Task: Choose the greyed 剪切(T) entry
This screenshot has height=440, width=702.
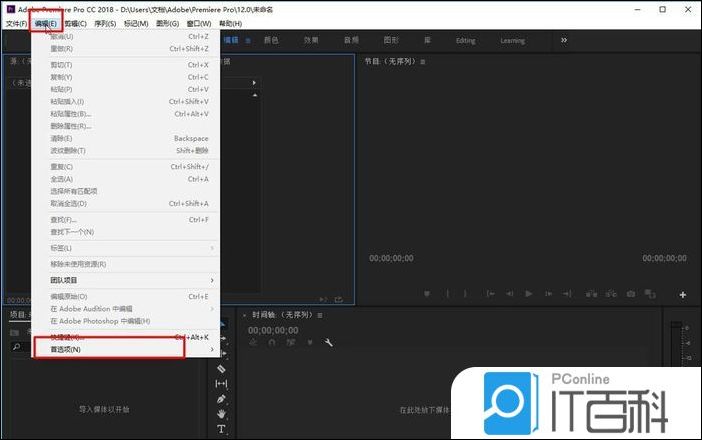Action: [125, 65]
